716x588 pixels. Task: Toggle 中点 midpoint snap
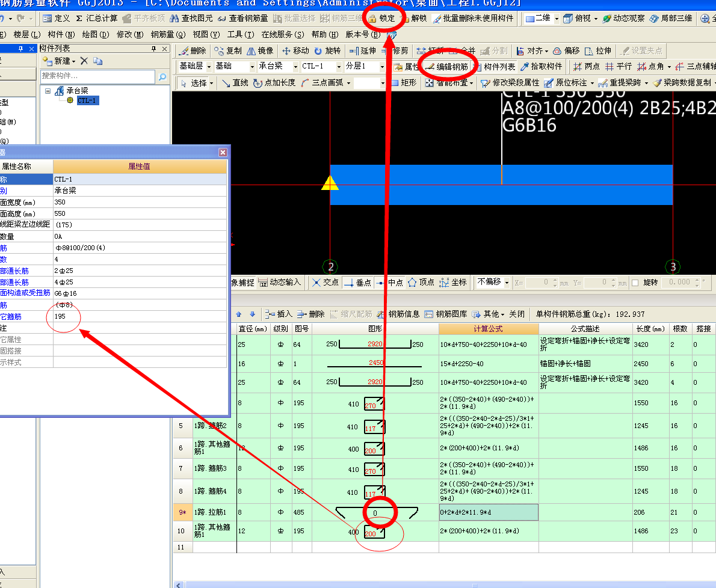tap(389, 283)
